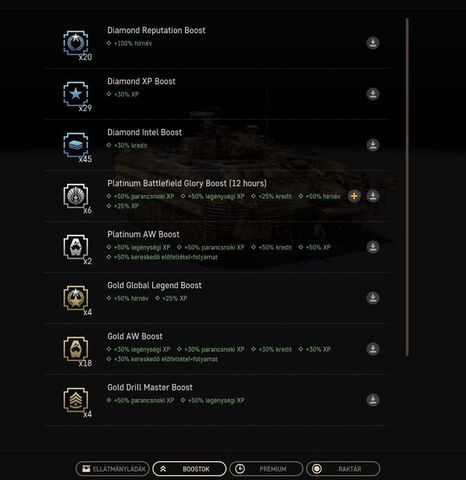
Task: Open the Prémium tab
Action: point(266,469)
